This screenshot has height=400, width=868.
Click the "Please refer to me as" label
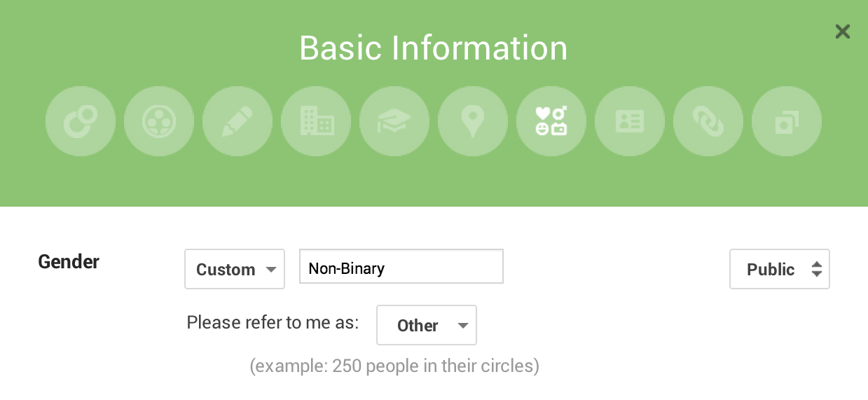click(x=273, y=322)
